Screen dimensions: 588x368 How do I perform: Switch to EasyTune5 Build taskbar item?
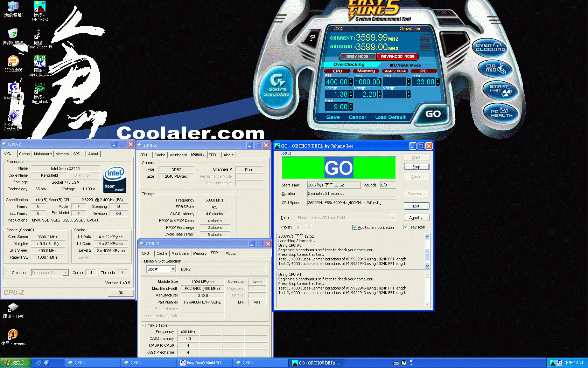pos(204,363)
